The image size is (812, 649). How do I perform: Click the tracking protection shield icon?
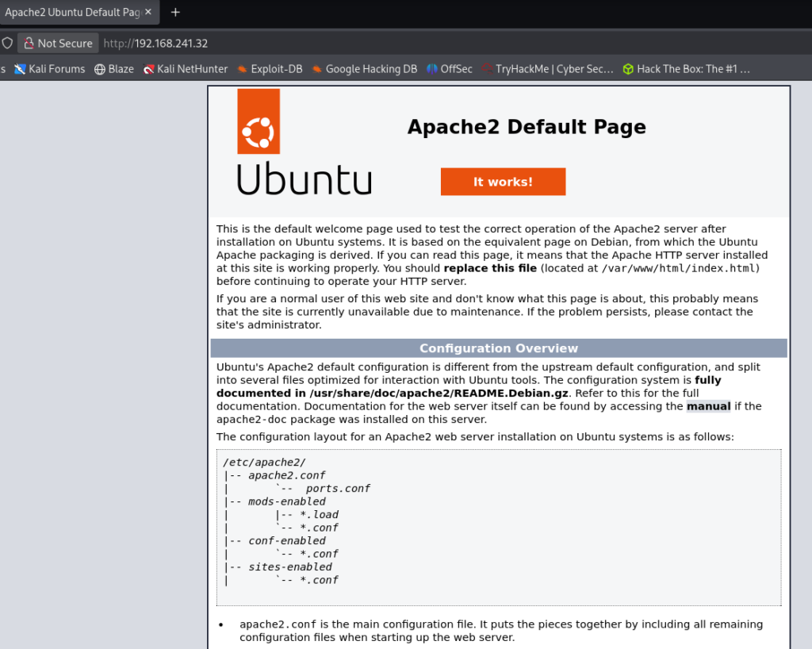coord(7,43)
